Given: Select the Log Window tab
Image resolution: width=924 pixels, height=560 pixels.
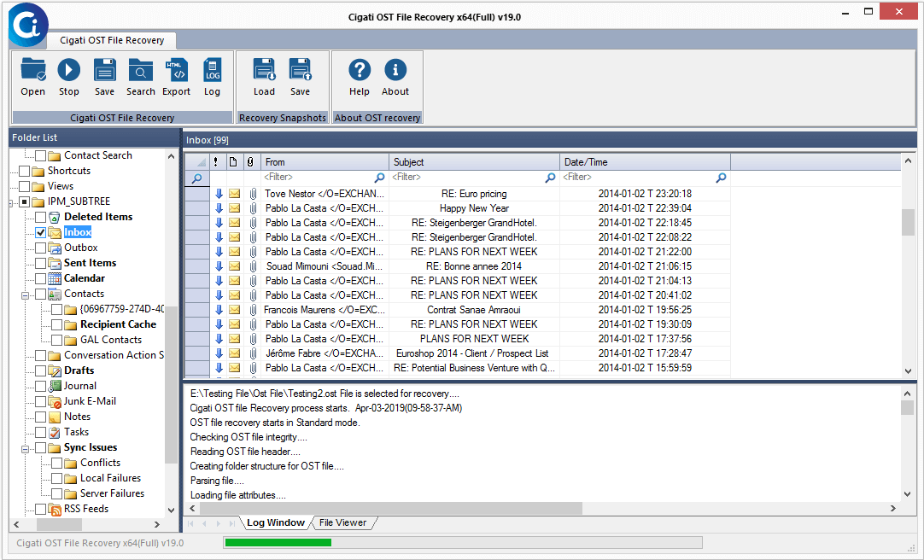Looking at the screenshot, I should 275,523.
